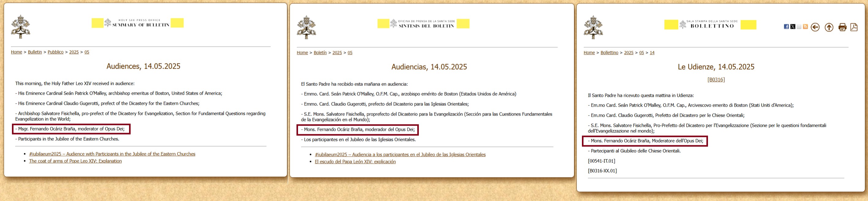This screenshot has width=868, height=201.
Task: Open 2025 breadcrumb in Spanish page
Action: point(337,52)
